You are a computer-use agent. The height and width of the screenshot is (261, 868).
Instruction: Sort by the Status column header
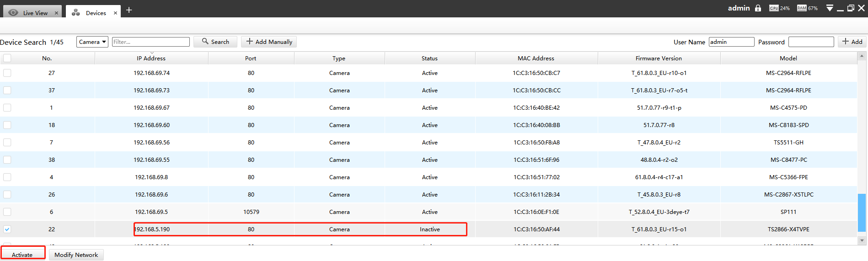point(430,58)
